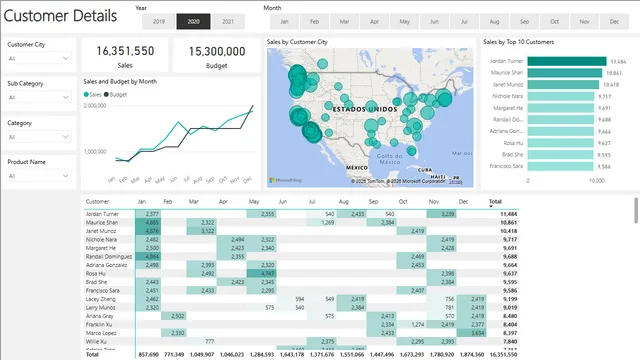Image resolution: width=640 pixels, height=360 pixels.
Task: Select Janet Munoz bar in chart
Action: click(563, 84)
